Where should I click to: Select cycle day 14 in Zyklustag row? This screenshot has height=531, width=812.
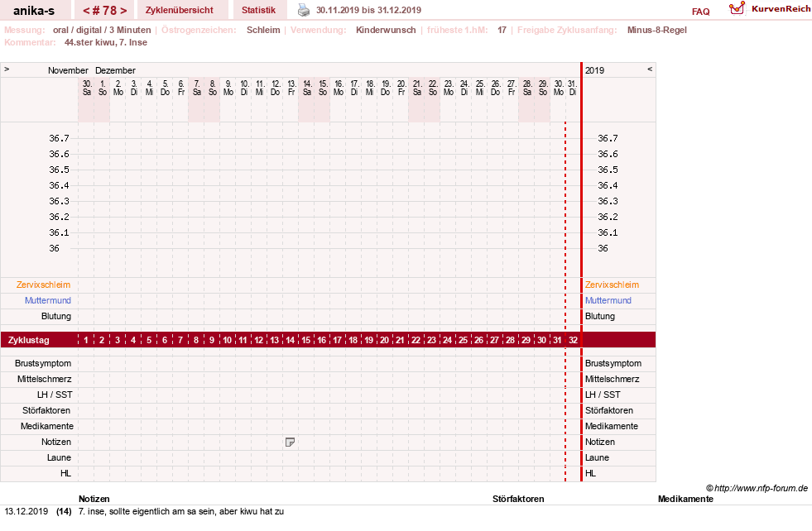click(290, 340)
